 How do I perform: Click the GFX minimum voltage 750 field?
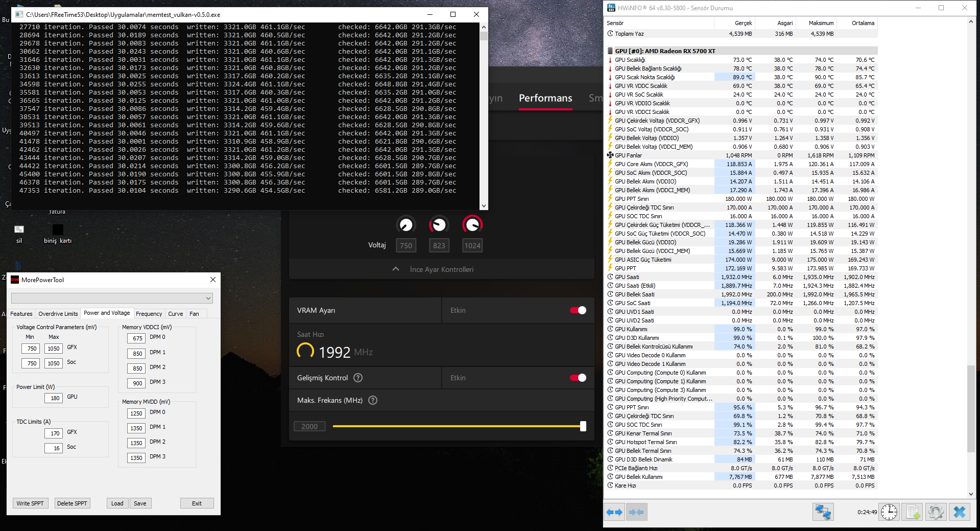point(31,349)
